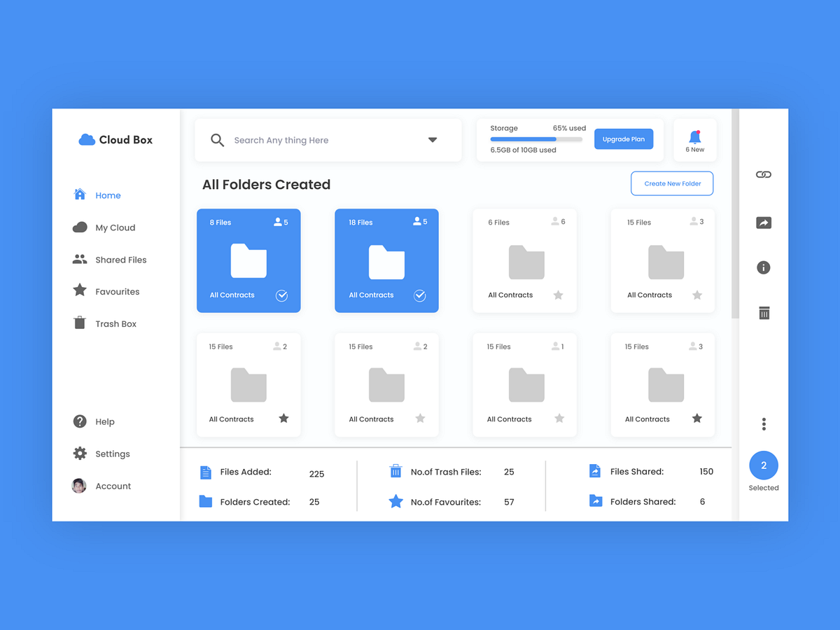840x630 pixels.
Task: Expand the search filter dropdown arrow
Action: (433, 140)
